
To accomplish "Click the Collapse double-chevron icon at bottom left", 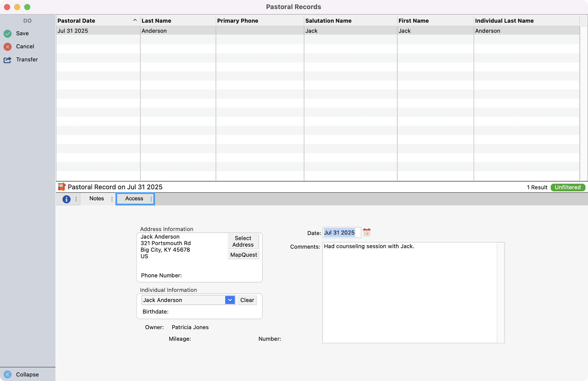I will pos(7,374).
